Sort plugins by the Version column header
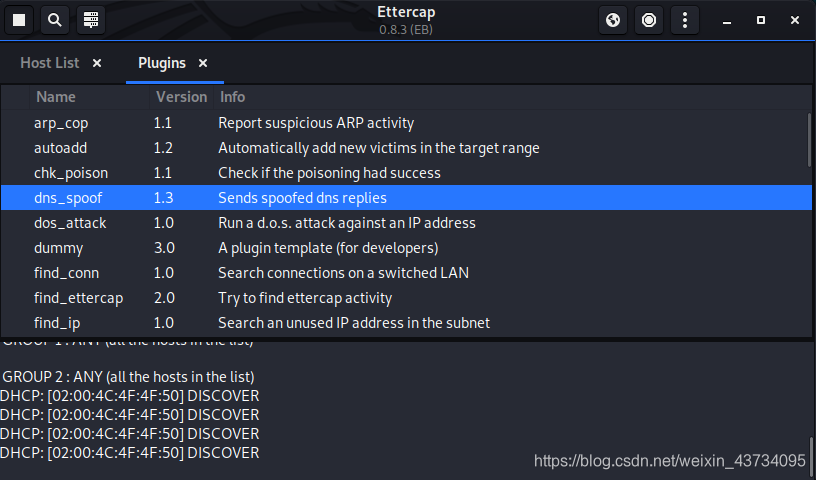The image size is (816, 480). pyautogui.click(x=181, y=97)
